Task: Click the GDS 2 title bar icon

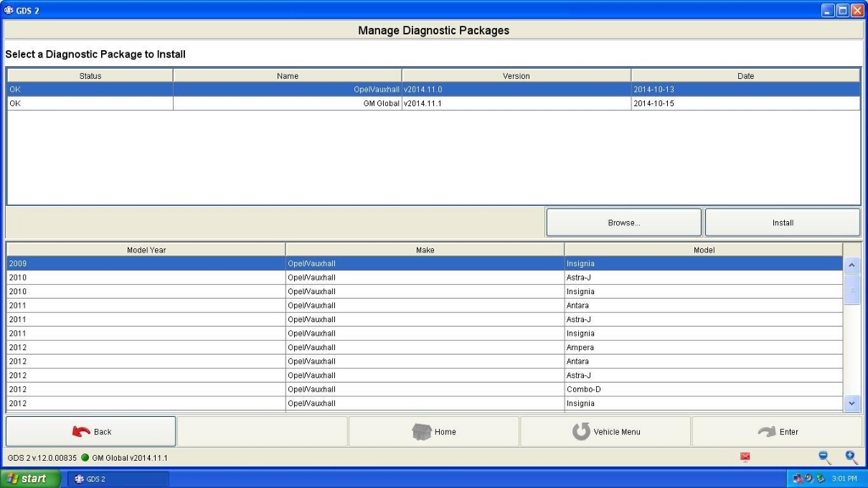Action: (8, 10)
